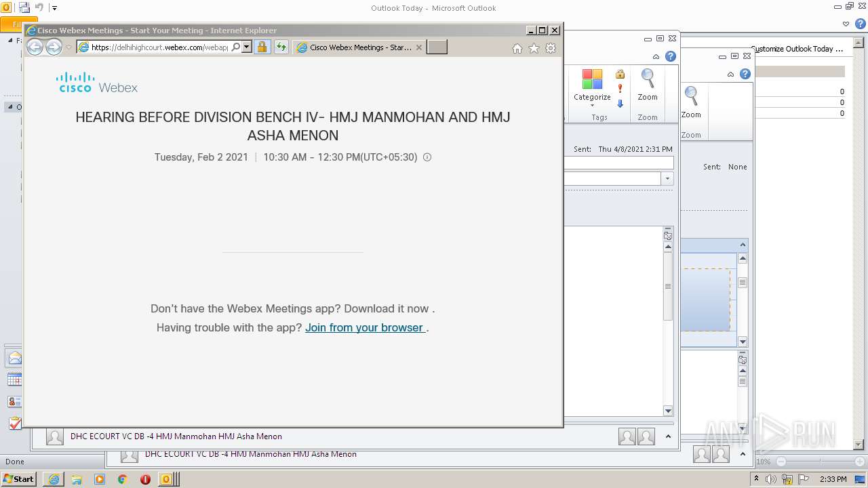Open Google Chrome from the taskbar
The height and width of the screenshot is (488, 868).
[x=123, y=479]
